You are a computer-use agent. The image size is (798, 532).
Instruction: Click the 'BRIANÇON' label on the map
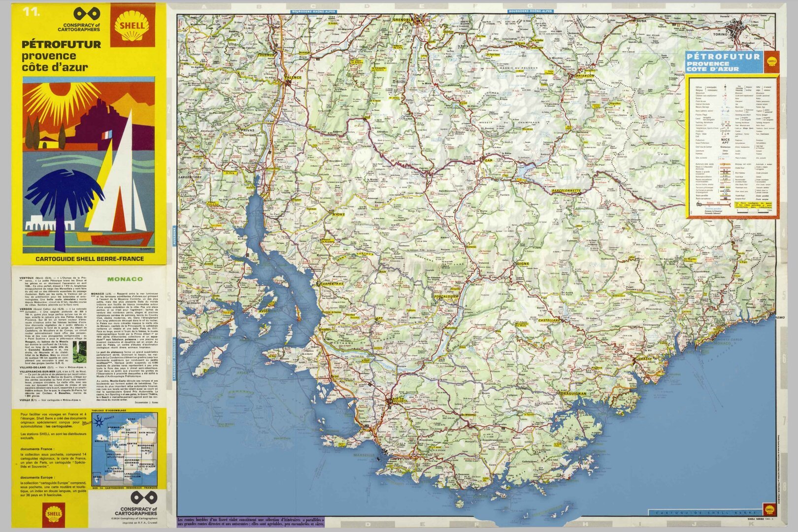tap(585, 75)
